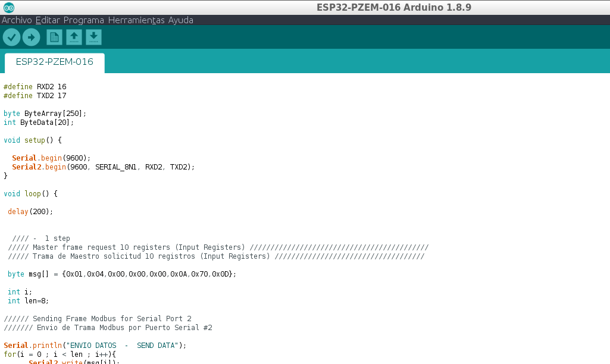Image resolution: width=610 pixels, height=364 pixels.
Task: Click the 'Sending Frame Modbus for Serial Port 2' comment
Action: click(98, 319)
